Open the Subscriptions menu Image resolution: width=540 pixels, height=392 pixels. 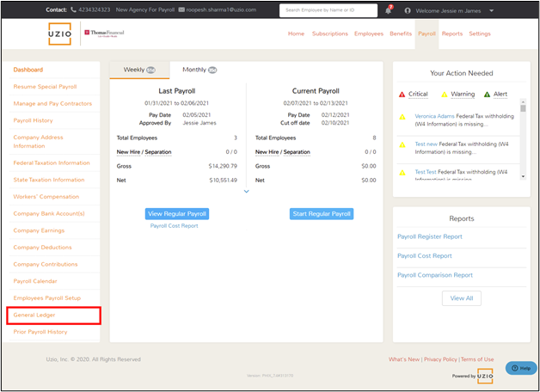coord(330,34)
